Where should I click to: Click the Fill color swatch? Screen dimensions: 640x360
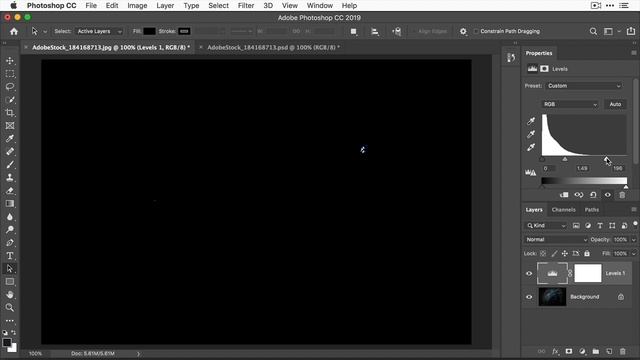click(x=149, y=31)
